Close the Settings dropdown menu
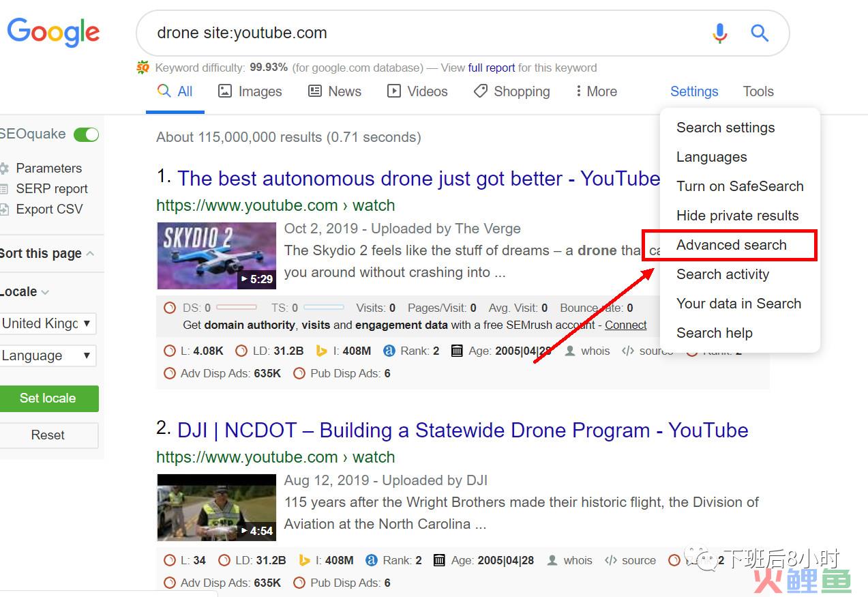This screenshot has height=597, width=868. coord(694,91)
